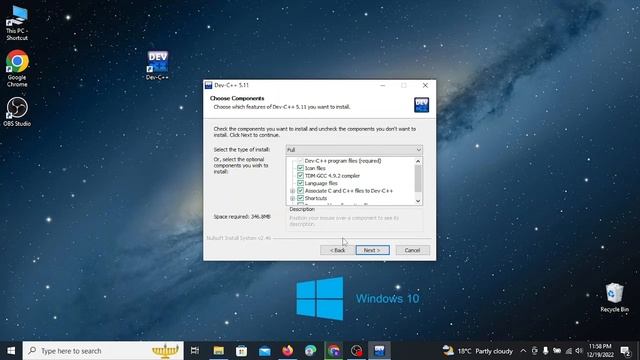
Task: Expand the Associate C and C++ files node
Action: click(293, 191)
